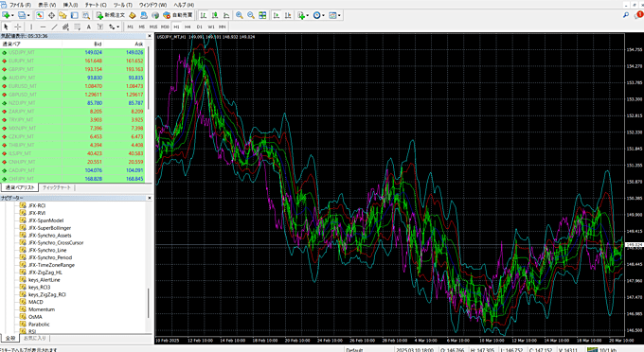
Task: Tile chart windows using the grid icon
Action: tap(262, 15)
